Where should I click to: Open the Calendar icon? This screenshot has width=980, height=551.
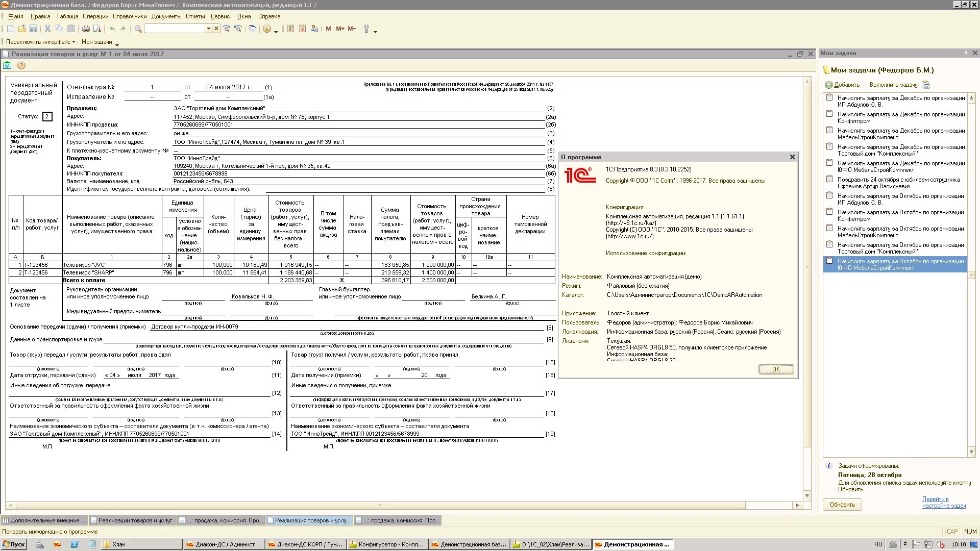[302, 29]
